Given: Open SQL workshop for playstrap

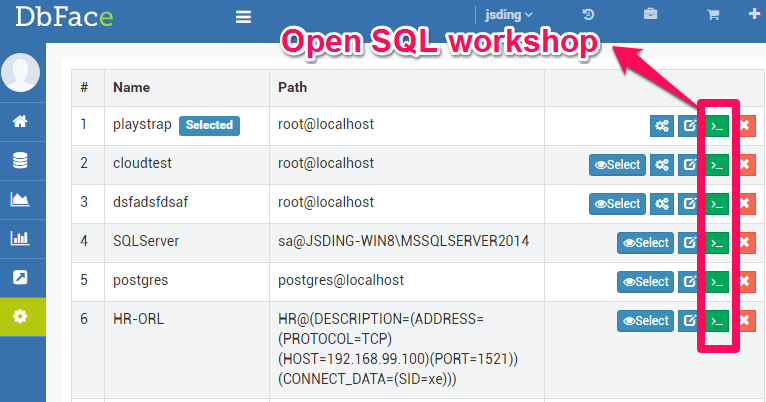Looking at the screenshot, I should pos(717,126).
